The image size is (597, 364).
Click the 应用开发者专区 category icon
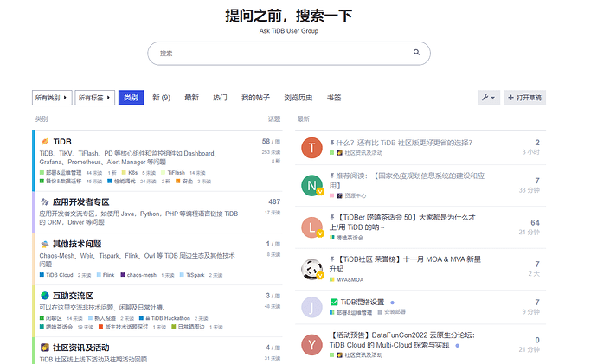[44, 202]
